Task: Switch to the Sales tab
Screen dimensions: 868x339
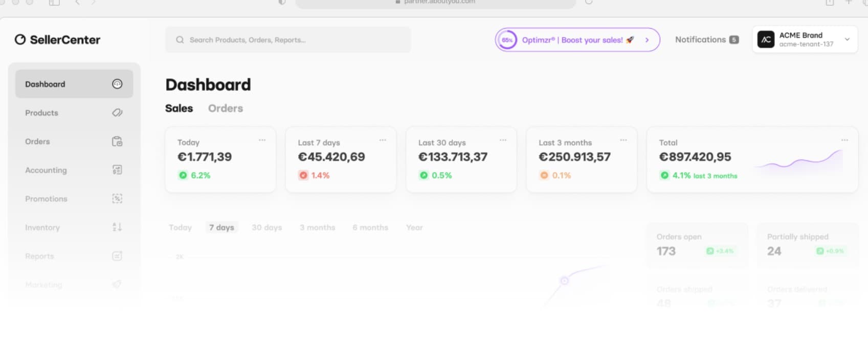Action: pyautogui.click(x=179, y=108)
